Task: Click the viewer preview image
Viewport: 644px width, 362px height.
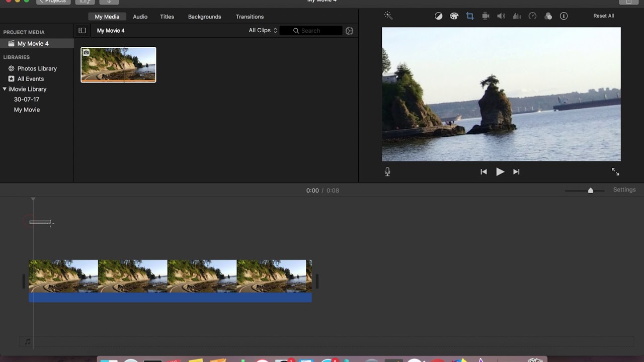Action: (x=501, y=94)
